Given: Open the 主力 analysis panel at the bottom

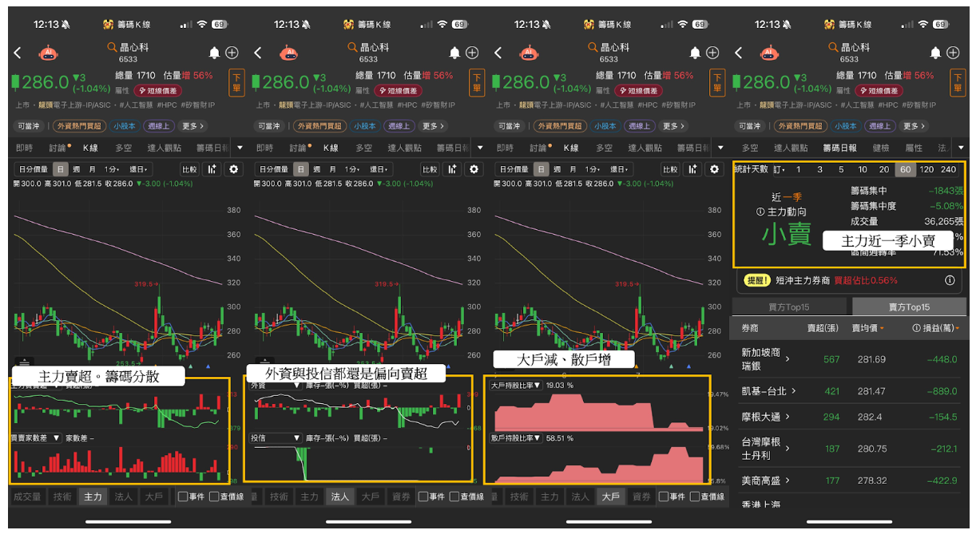Looking at the screenshot, I should [x=92, y=496].
